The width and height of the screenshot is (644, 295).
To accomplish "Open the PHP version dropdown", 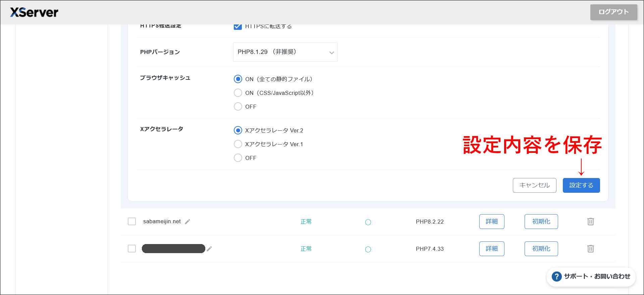I will [x=285, y=52].
